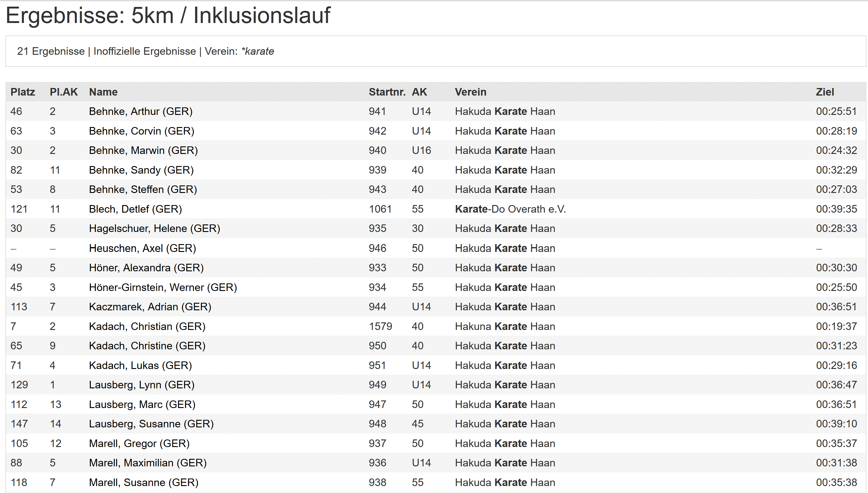The image size is (868, 493).
Task: Open Hagelschuer, Helene's result row
Action: [x=154, y=229]
